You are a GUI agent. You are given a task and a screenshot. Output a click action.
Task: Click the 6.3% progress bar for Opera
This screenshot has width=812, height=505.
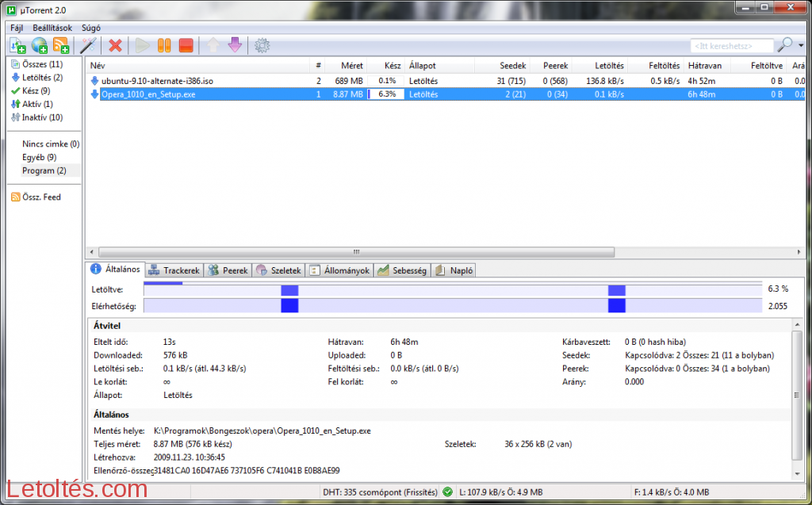coord(386,94)
